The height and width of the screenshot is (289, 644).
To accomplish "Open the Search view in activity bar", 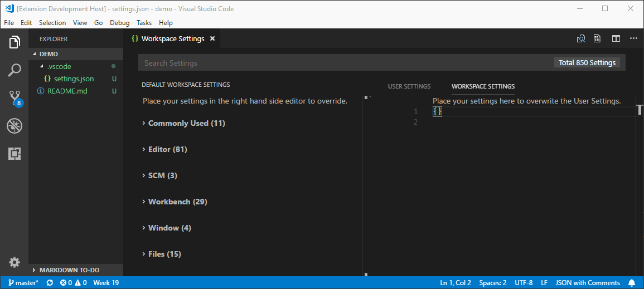I will 14,70.
